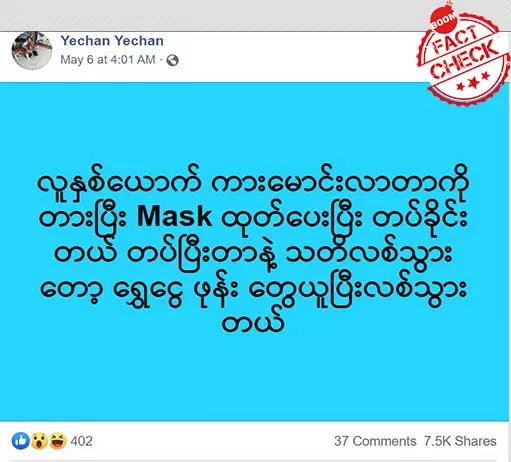The height and width of the screenshot is (462, 511).
Task: Click the Haha reaction emoji icon
Action: tap(58, 441)
